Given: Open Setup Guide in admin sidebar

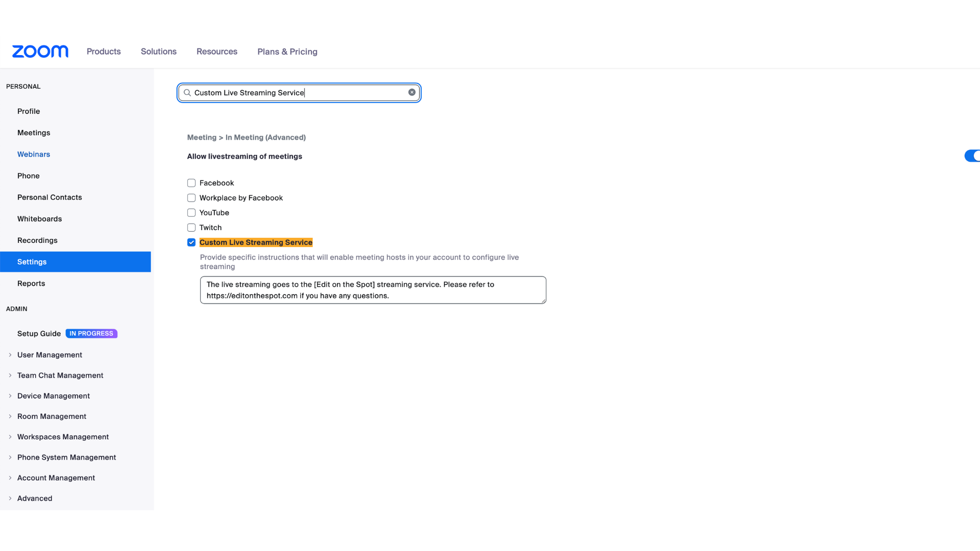Looking at the screenshot, I should (39, 334).
